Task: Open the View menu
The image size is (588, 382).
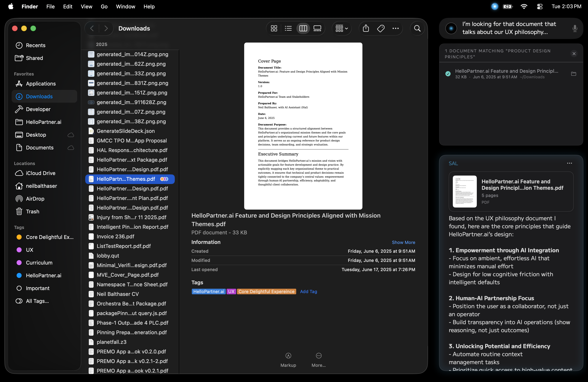Action: click(86, 7)
